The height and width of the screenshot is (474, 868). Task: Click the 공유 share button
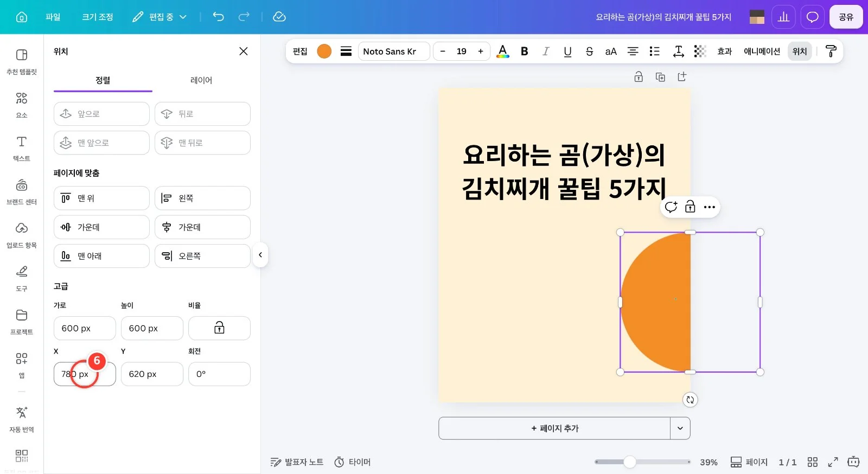846,17
